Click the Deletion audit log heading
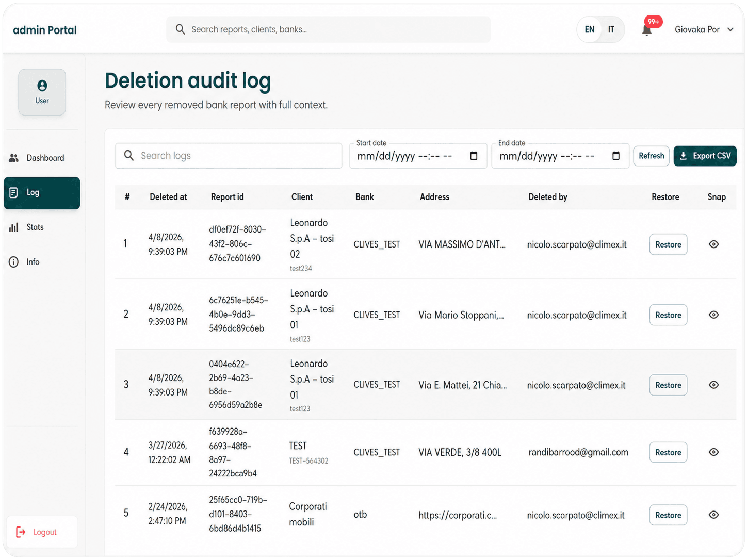This screenshot has height=560, width=747. (x=188, y=81)
